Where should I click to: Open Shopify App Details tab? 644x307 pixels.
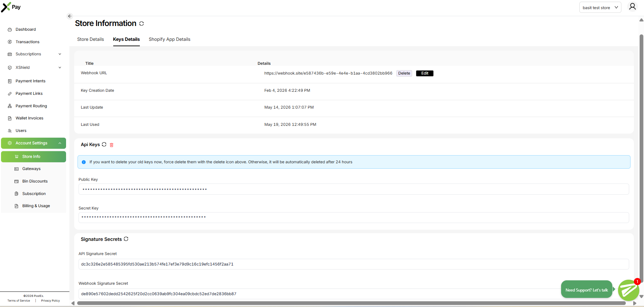170,39
